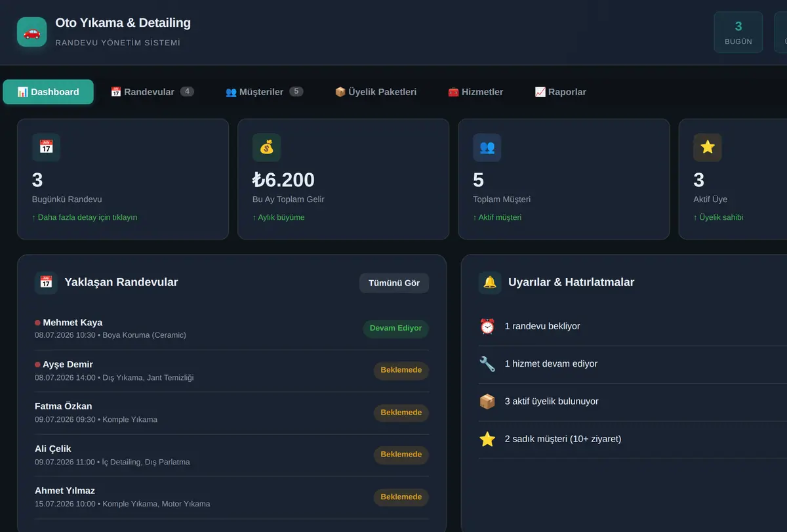Click the Ayşe Demir appointment name

click(68, 364)
